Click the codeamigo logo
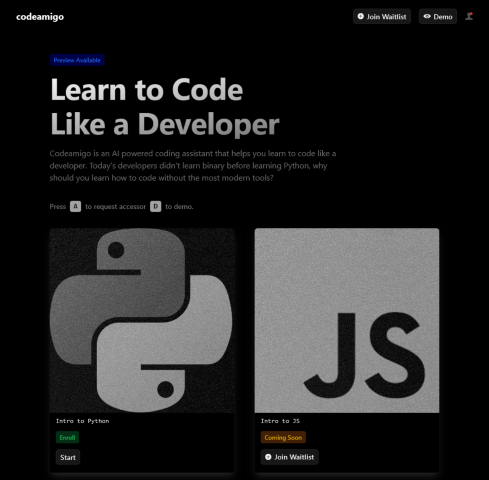Image resolution: width=489 pixels, height=480 pixels. point(40,17)
